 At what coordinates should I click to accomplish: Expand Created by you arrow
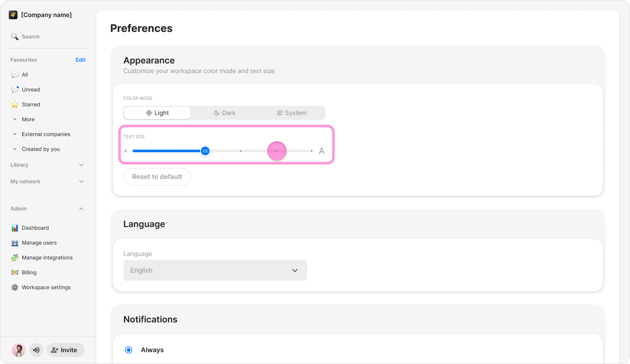click(15, 149)
